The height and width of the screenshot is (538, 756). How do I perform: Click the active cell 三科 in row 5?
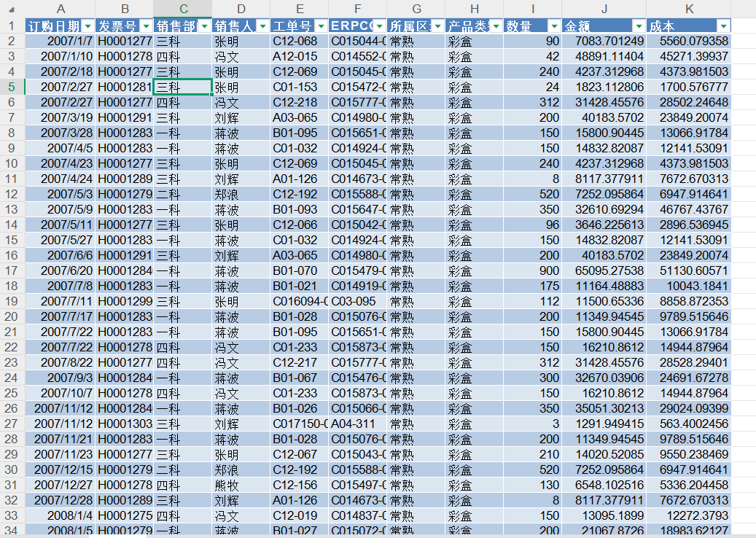point(183,87)
